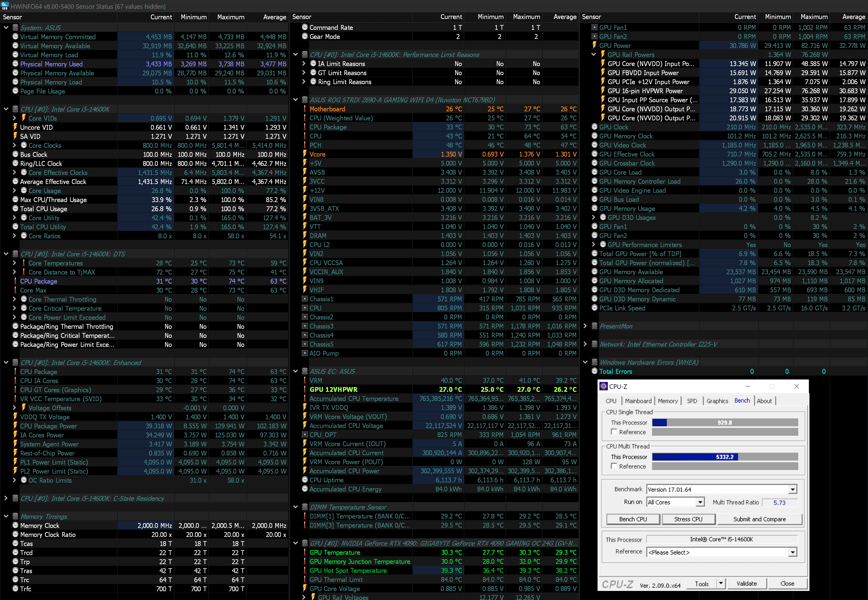Open the Reference Please Select dropdown
The height and width of the screenshot is (600, 868).
point(793,552)
